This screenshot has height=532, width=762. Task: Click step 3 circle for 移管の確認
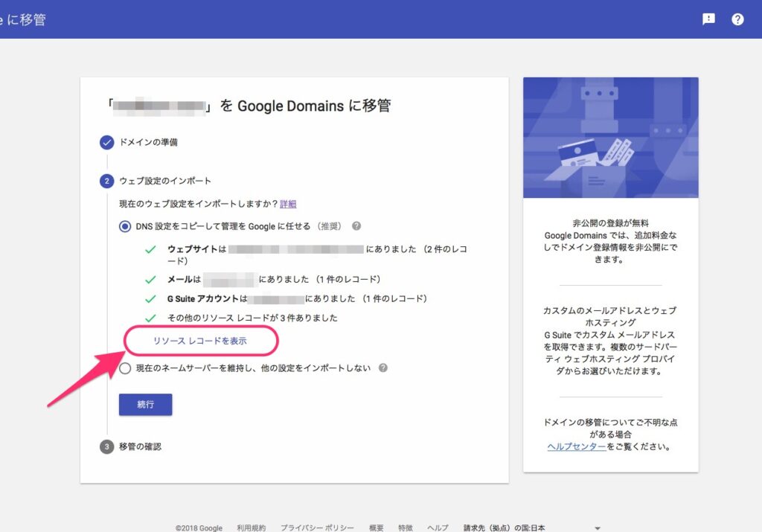[107, 446]
